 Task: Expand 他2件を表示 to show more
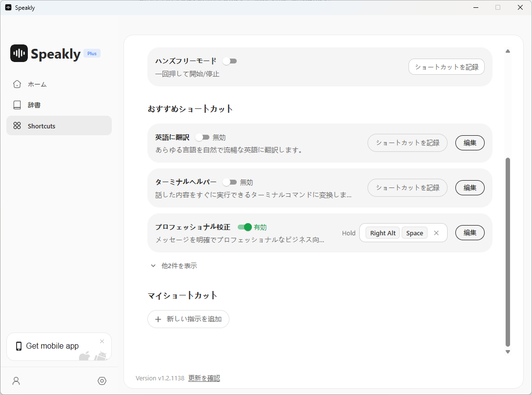[174, 266]
